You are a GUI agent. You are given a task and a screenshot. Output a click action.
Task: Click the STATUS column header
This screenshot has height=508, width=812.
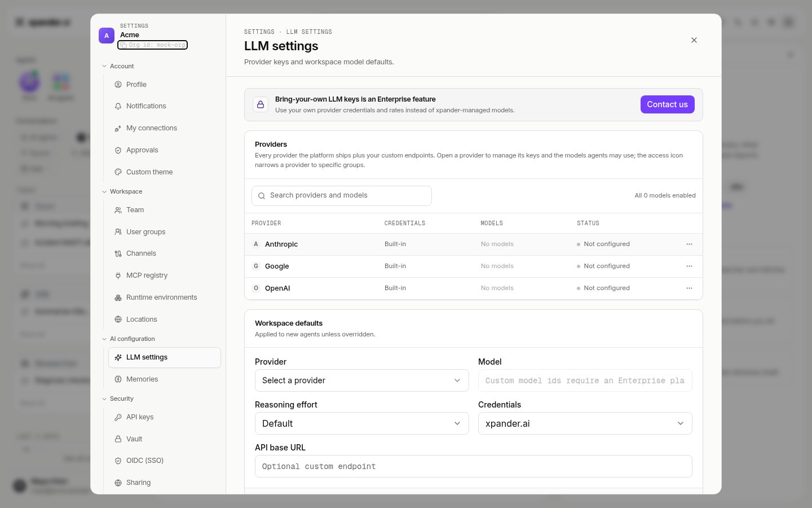[x=588, y=224]
